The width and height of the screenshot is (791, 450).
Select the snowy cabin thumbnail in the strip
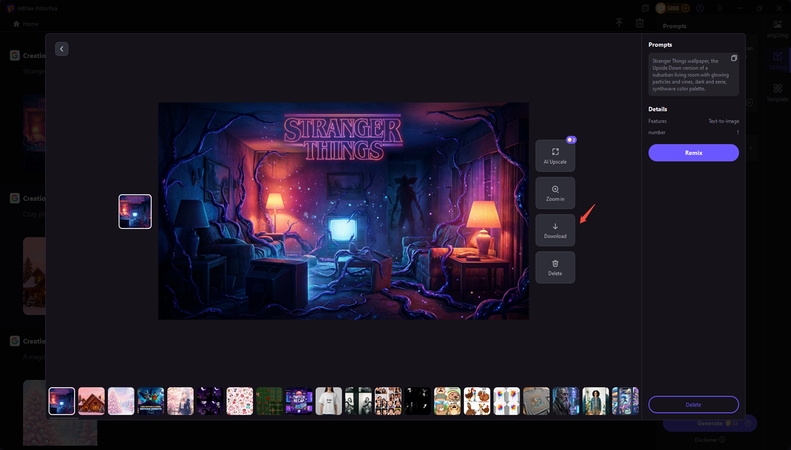pos(91,401)
